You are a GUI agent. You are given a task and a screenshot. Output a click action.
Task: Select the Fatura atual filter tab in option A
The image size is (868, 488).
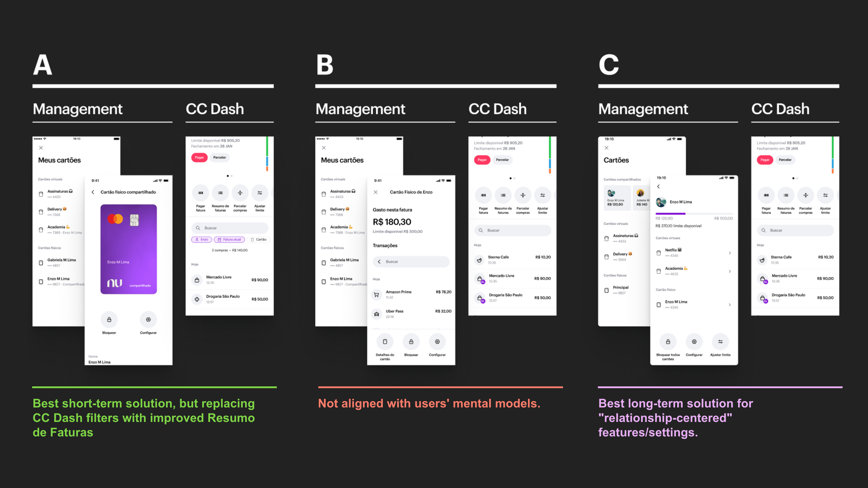[x=229, y=240]
